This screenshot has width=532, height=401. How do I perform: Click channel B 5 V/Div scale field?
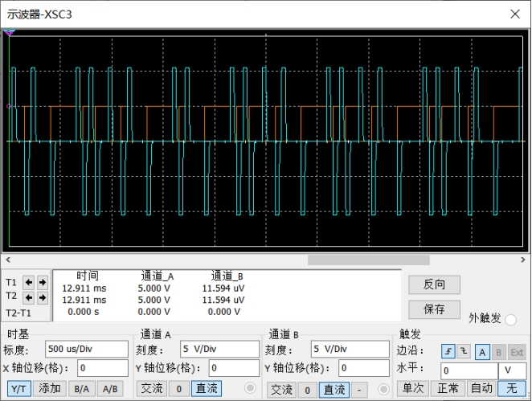350,349
